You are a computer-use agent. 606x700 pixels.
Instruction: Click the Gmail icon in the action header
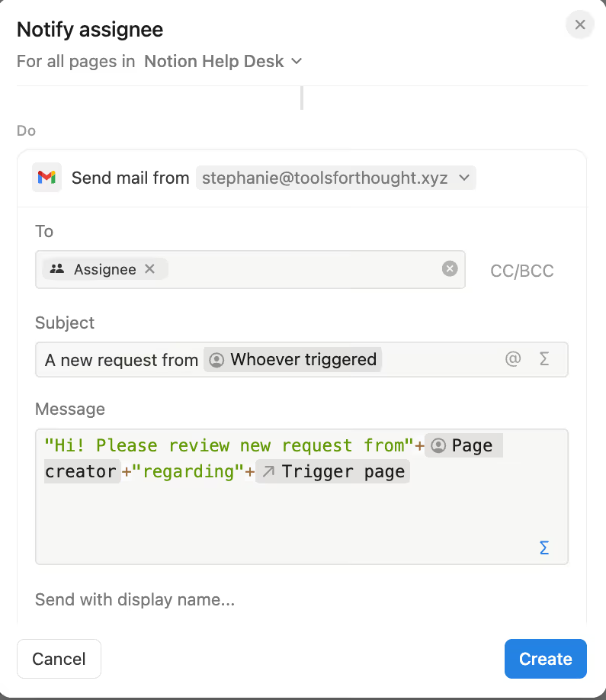point(46,178)
